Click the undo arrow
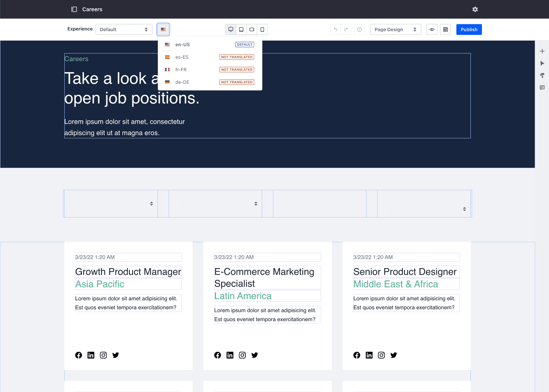 (x=335, y=29)
